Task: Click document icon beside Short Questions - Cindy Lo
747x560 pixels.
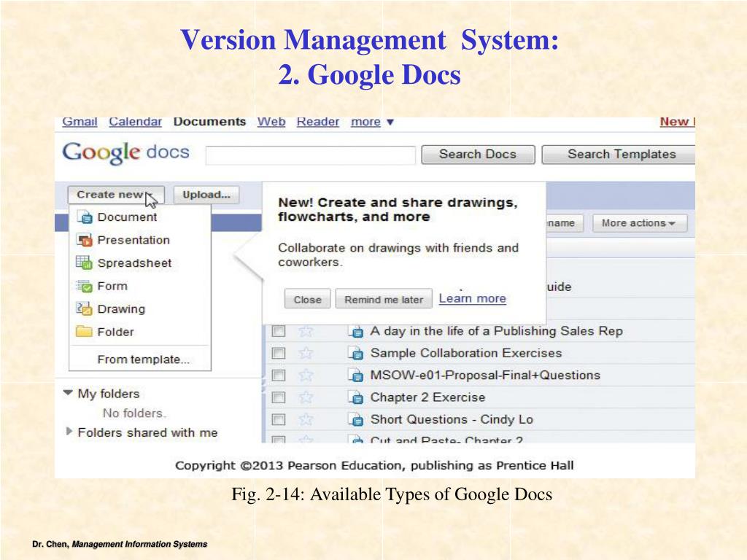Action: [x=356, y=419]
